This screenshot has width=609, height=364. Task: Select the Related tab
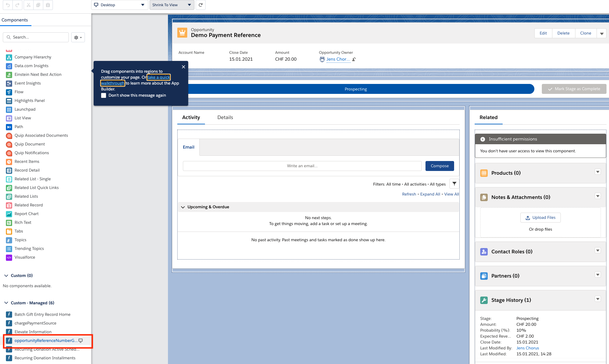pos(488,117)
